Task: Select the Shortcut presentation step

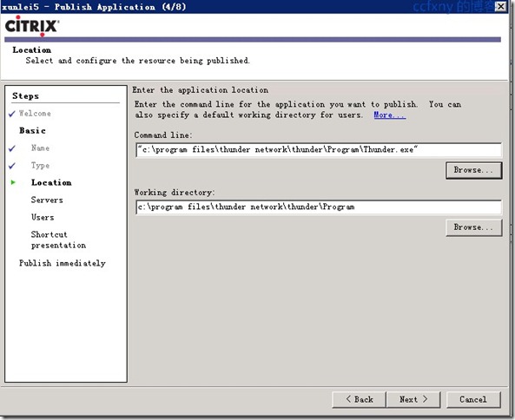Action: click(x=58, y=240)
